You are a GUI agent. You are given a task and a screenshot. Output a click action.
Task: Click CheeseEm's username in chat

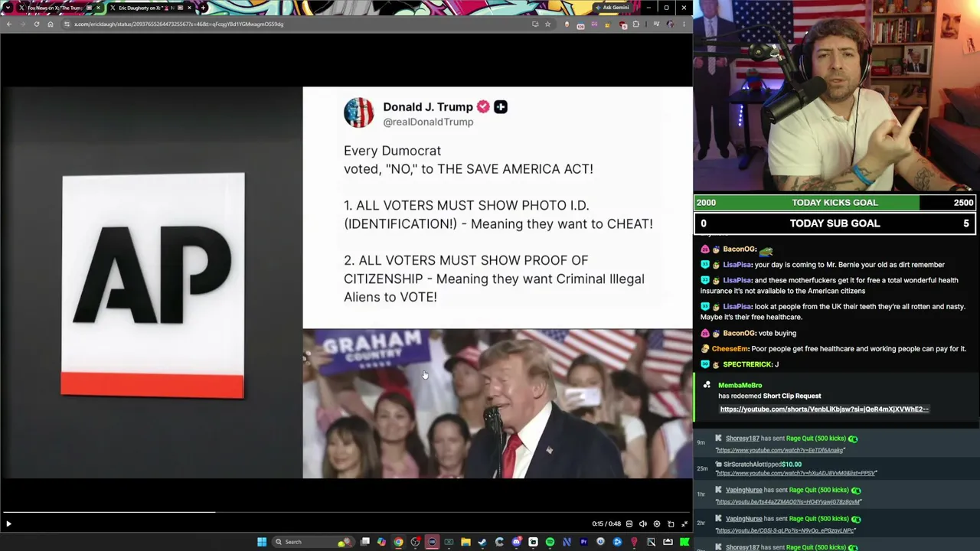click(729, 349)
